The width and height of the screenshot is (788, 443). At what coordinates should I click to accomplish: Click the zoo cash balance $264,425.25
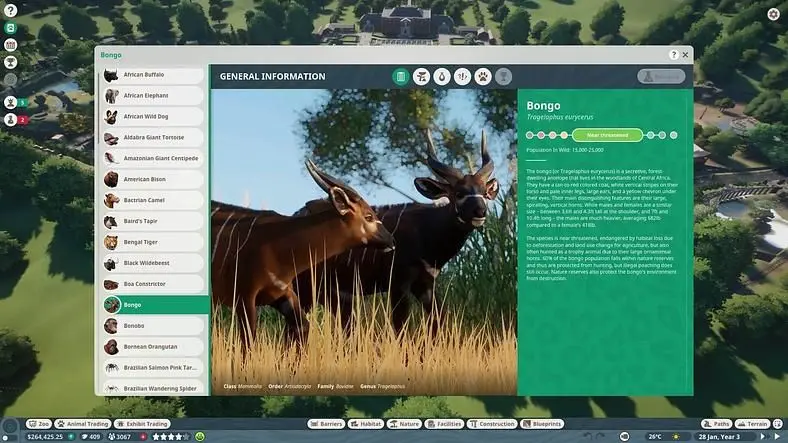pyautogui.click(x=45, y=436)
